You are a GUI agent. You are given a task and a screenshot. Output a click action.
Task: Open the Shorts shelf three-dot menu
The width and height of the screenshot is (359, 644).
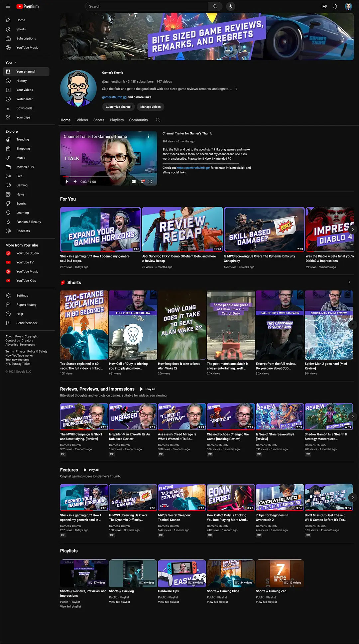point(349,282)
